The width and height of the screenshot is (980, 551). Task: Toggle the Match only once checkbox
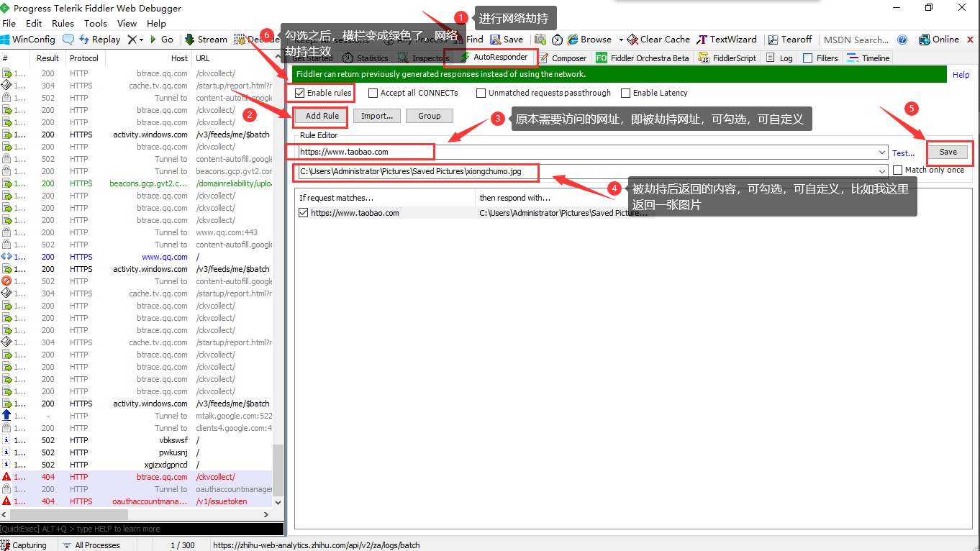[897, 170]
